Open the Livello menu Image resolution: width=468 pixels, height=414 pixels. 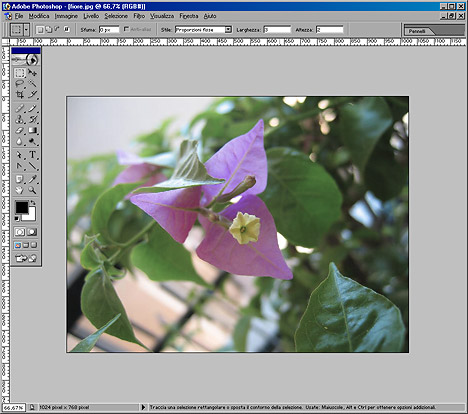[x=91, y=16]
